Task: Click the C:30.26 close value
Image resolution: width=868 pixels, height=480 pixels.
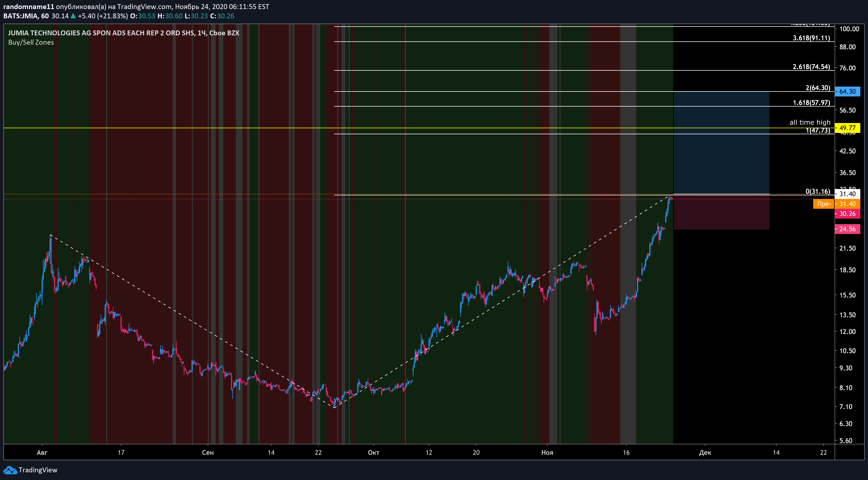Action: pyautogui.click(x=222, y=16)
